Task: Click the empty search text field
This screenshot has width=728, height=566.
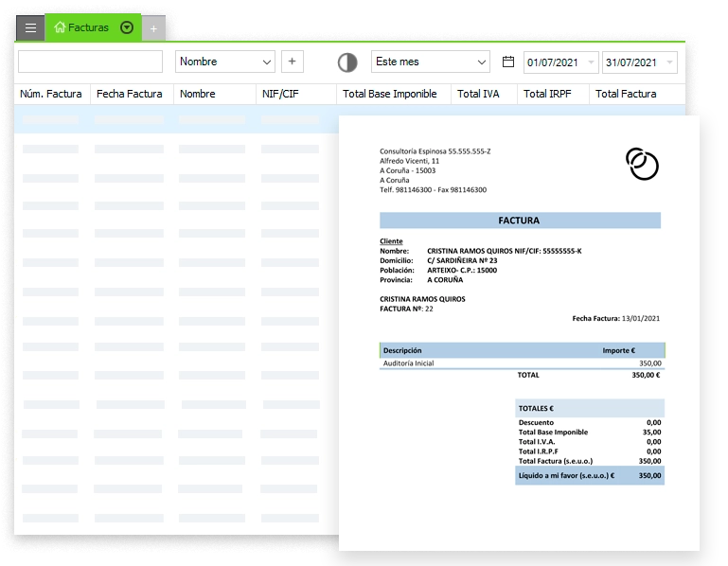Action: tap(91, 62)
